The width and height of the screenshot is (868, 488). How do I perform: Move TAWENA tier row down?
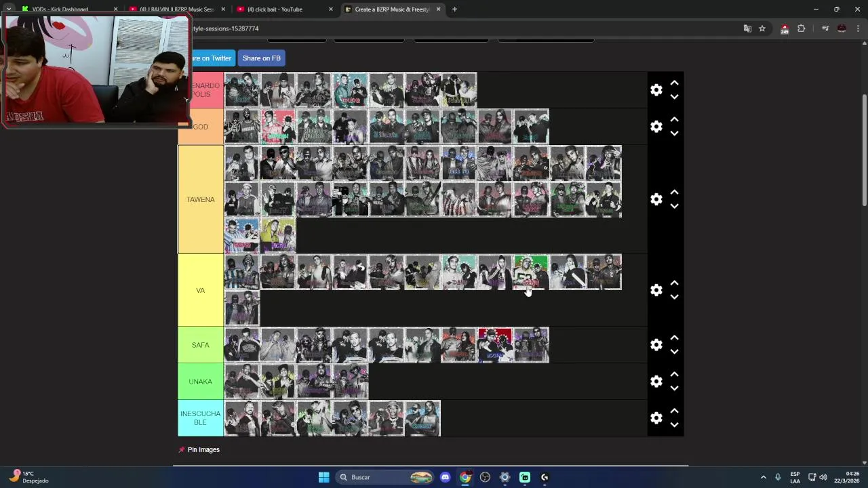pos(674,206)
